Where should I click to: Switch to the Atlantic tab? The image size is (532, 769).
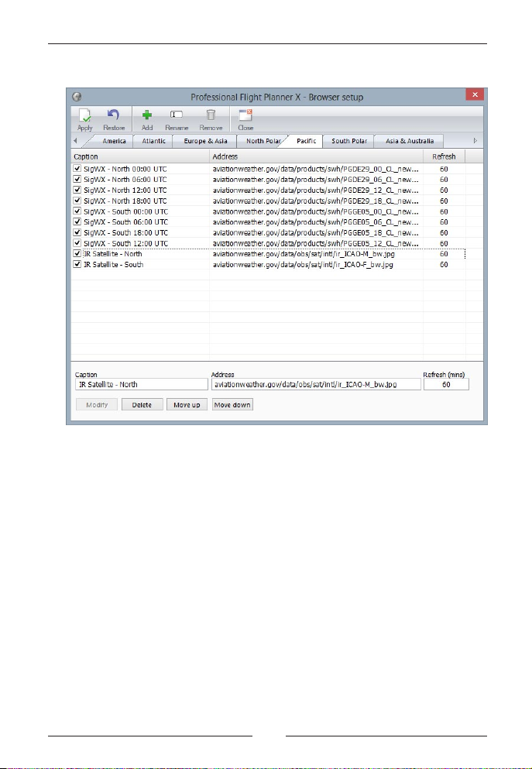point(153,141)
